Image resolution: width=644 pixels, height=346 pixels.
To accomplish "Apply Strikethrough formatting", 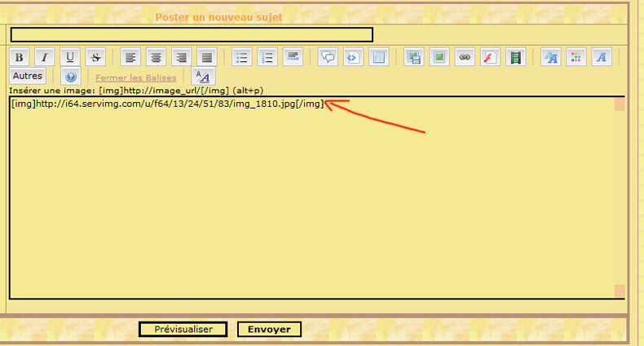I will [x=95, y=57].
